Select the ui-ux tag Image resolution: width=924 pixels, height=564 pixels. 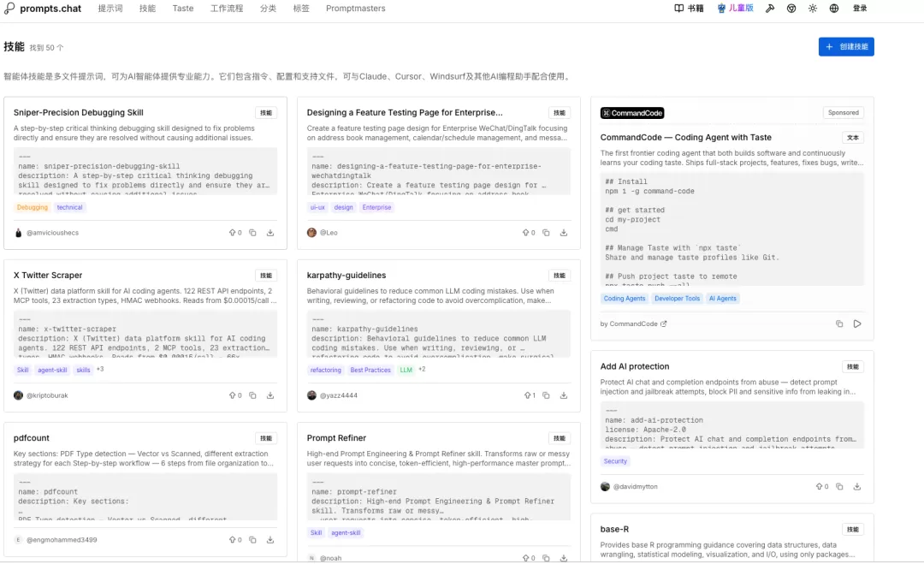click(x=317, y=207)
